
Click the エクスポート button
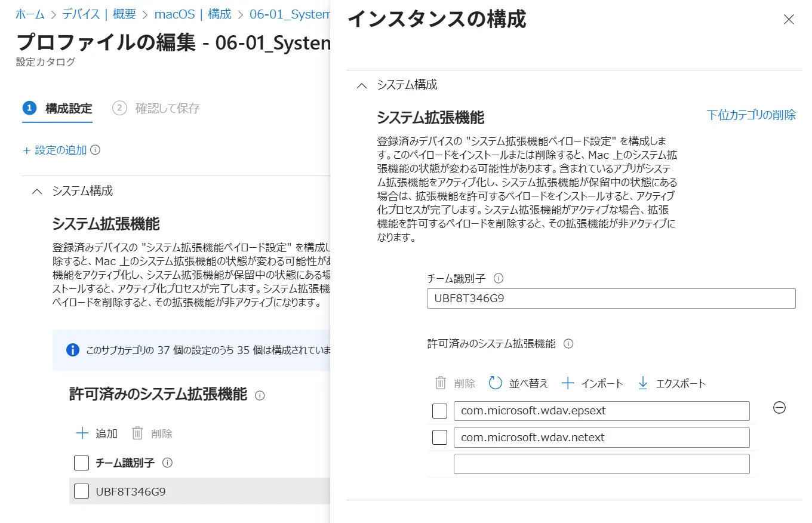click(672, 383)
